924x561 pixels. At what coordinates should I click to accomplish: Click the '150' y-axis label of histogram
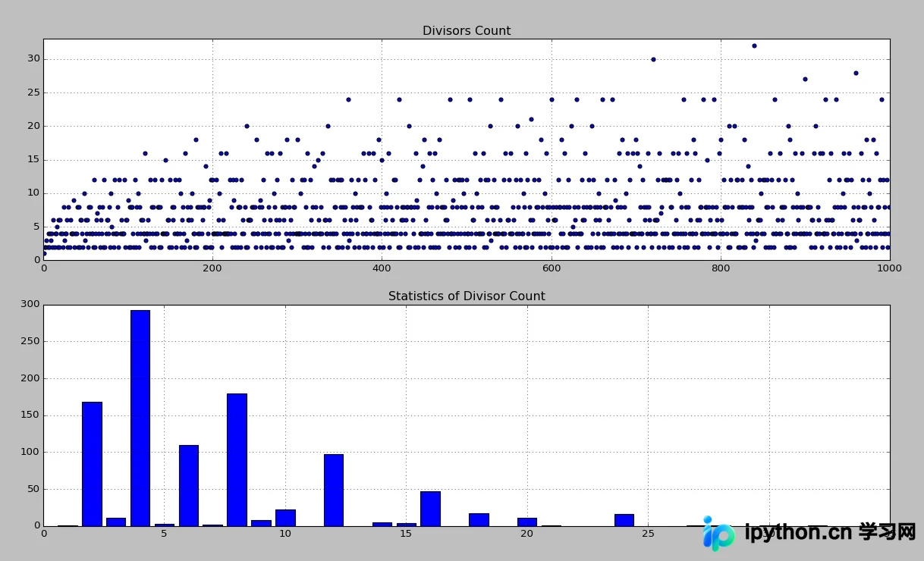click(30, 415)
